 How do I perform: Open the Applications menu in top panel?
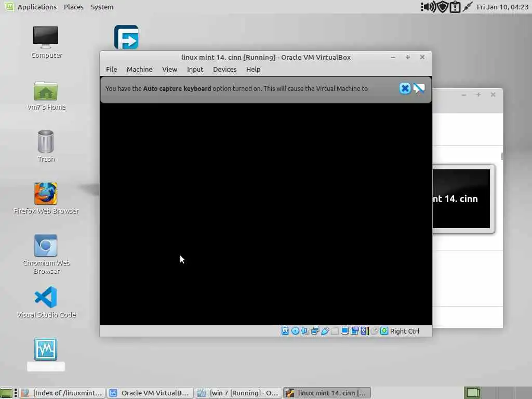coord(37,7)
